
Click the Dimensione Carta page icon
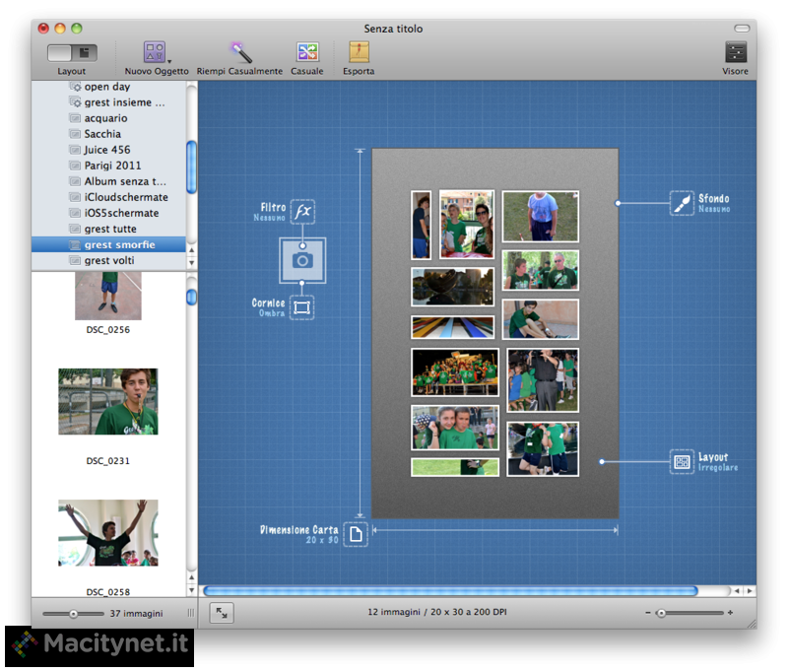pos(356,533)
